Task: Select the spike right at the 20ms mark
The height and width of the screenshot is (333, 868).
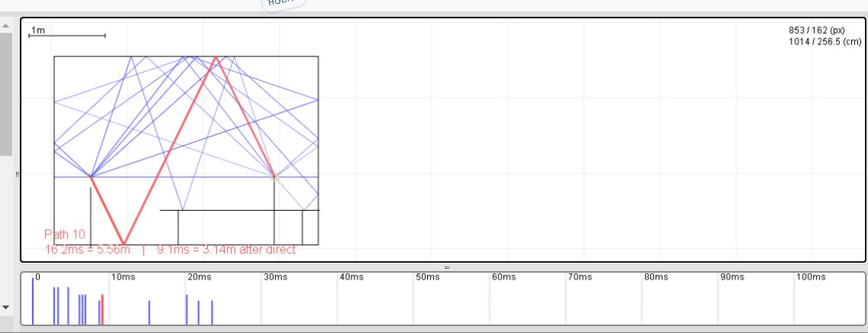Action: (186, 310)
